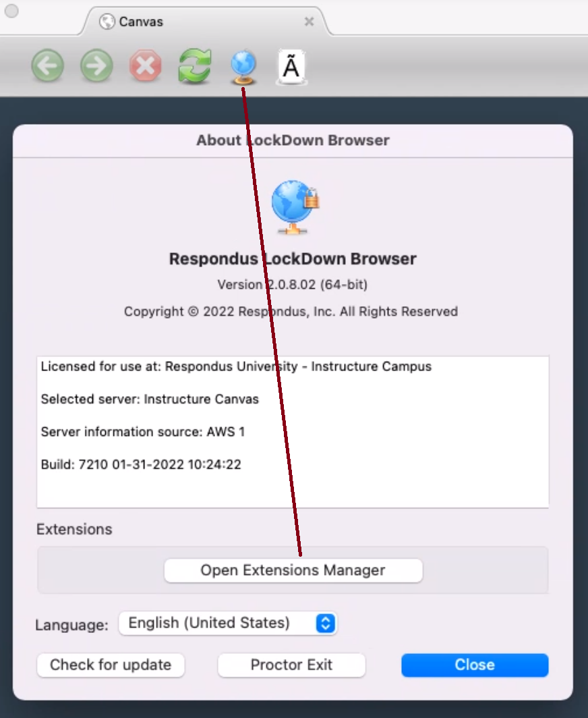Refresh the page with the green arrows icon
588x718 pixels.
(195, 66)
